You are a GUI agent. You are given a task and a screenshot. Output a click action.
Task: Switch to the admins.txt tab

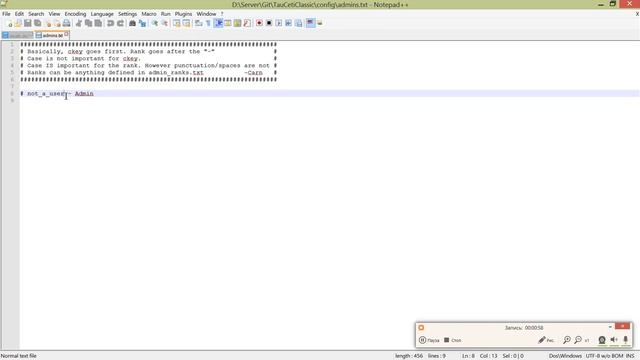click(x=52, y=36)
